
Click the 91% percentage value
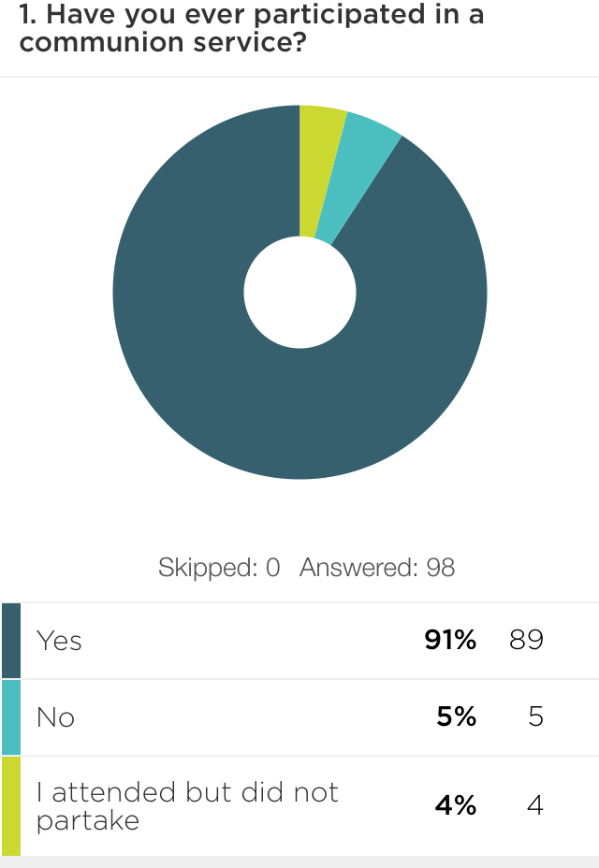coord(450,641)
